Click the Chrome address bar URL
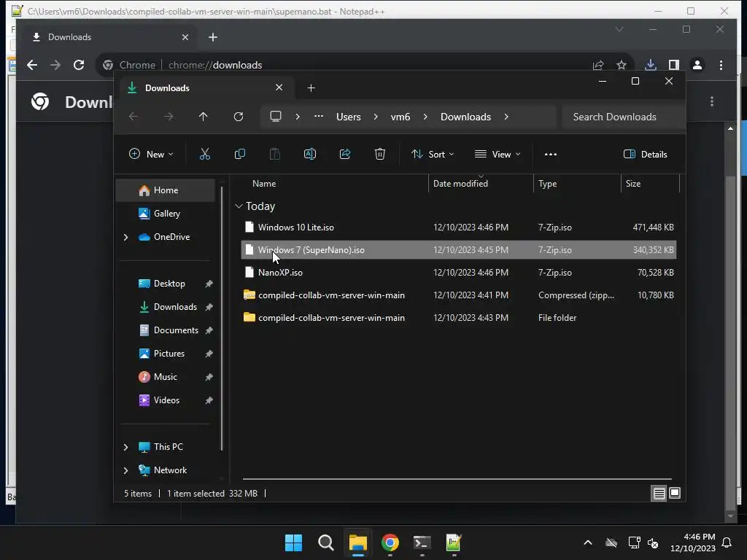The width and height of the screenshot is (747, 560). (215, 65)
